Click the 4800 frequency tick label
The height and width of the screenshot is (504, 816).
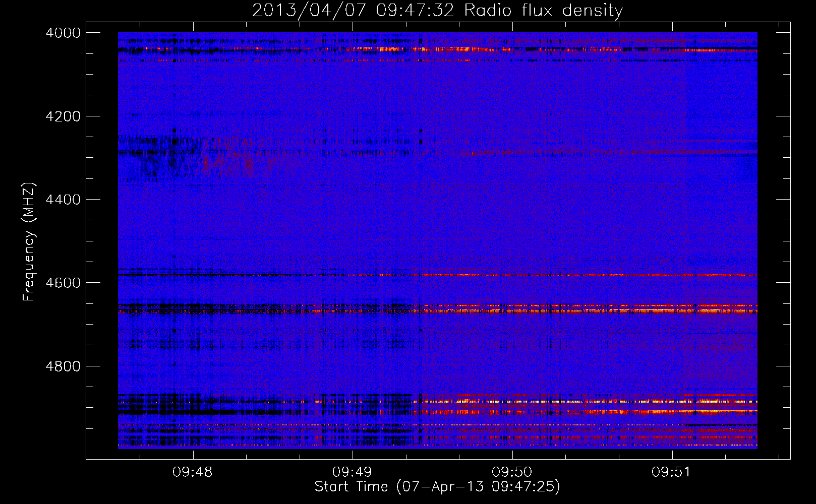coord(63,366)
